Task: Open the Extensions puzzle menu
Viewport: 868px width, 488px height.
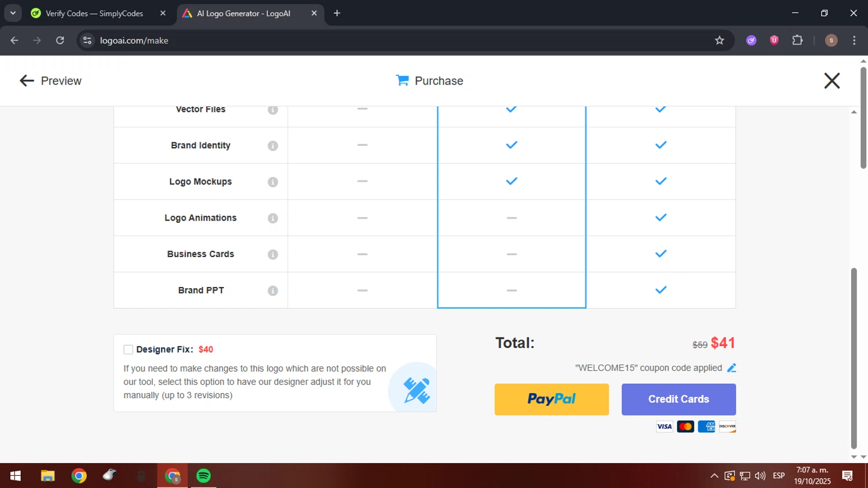Action: click(797, 41)
